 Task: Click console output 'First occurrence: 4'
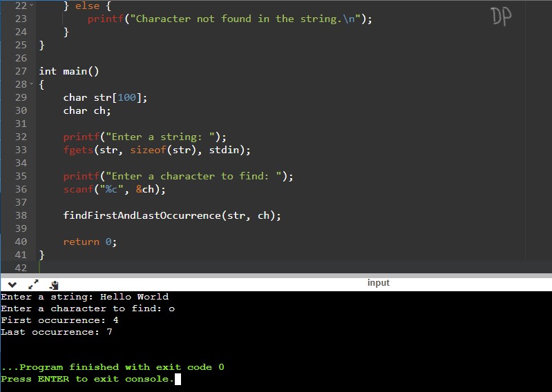[59, 320]
